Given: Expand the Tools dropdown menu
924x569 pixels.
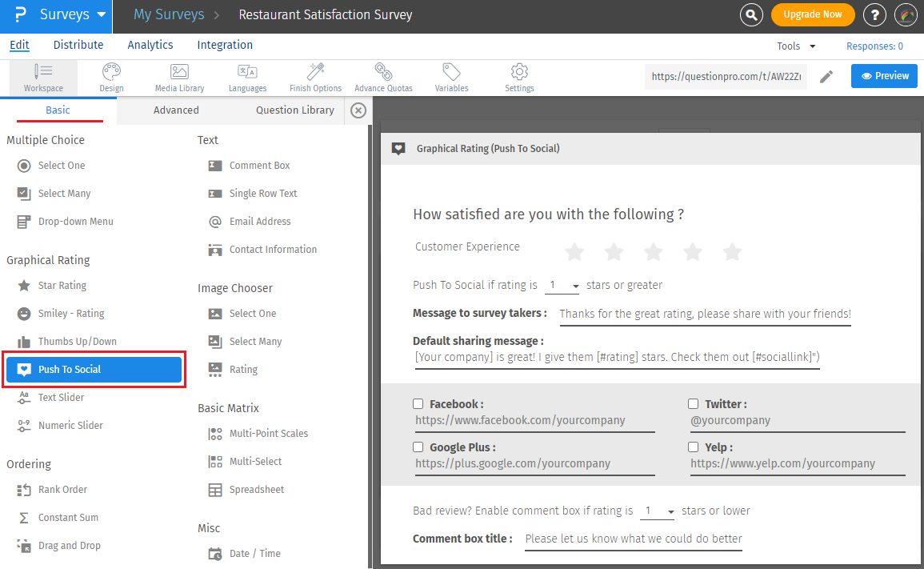Looking at the screenshot, I should pyautogui.click(x=796, y=46).
